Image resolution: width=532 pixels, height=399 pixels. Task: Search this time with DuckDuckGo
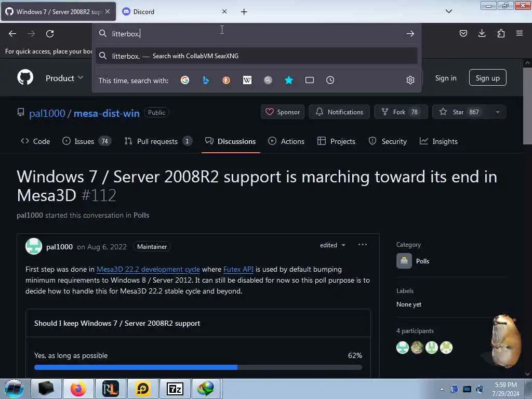click(x=227, y=80)
